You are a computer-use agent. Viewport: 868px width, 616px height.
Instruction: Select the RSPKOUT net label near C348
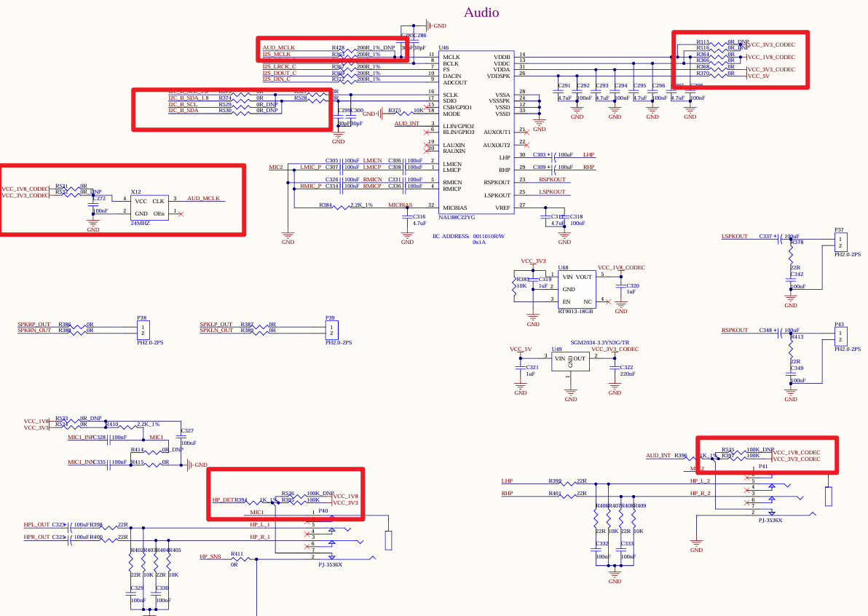(735, 330)
